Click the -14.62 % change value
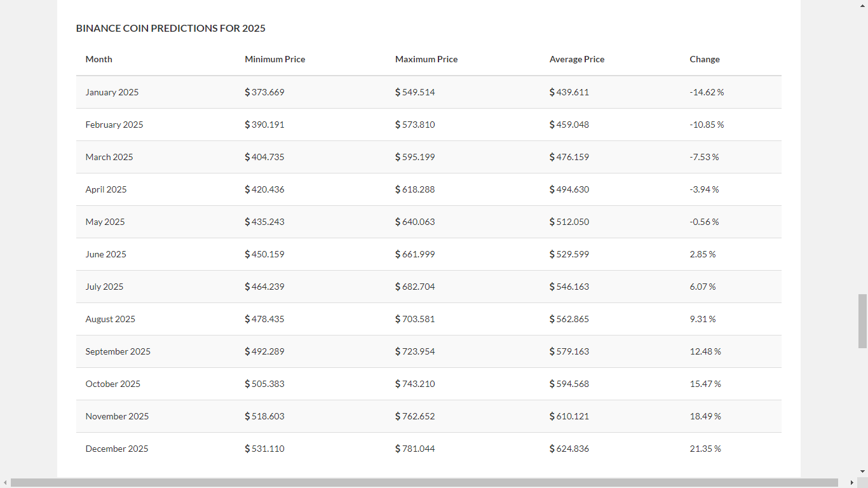The image size is (868, 488). coord(707,92)
